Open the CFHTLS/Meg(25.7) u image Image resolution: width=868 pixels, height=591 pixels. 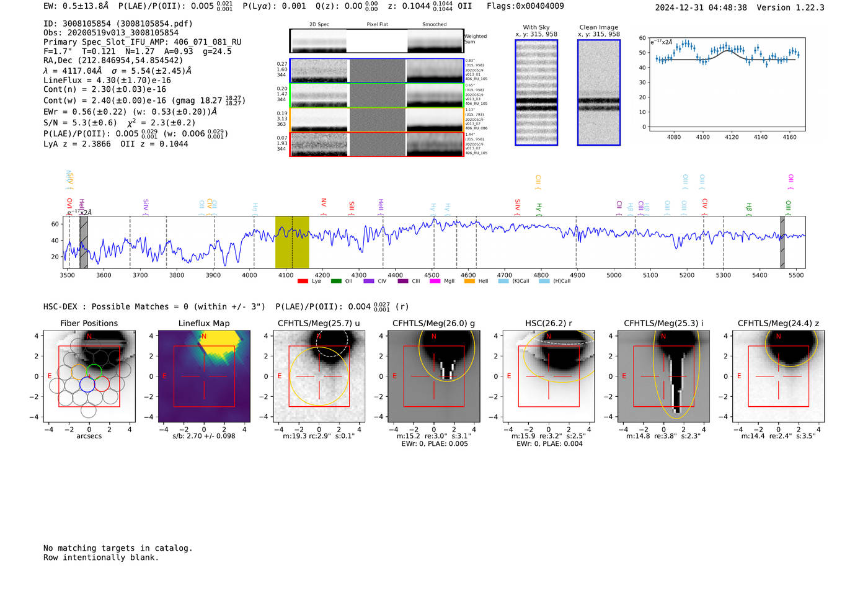point(319,376)
